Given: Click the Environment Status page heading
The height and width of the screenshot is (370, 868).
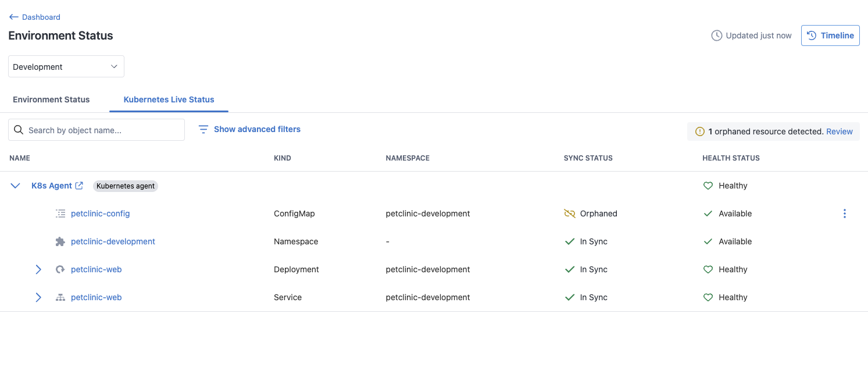Looking at the screenshot, I should pos(60,35).
